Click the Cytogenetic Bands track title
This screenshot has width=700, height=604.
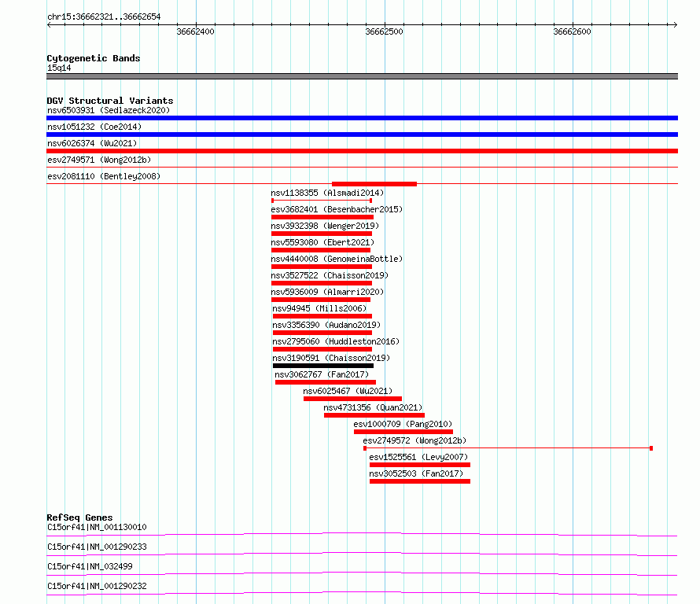(x=94, y=58)
